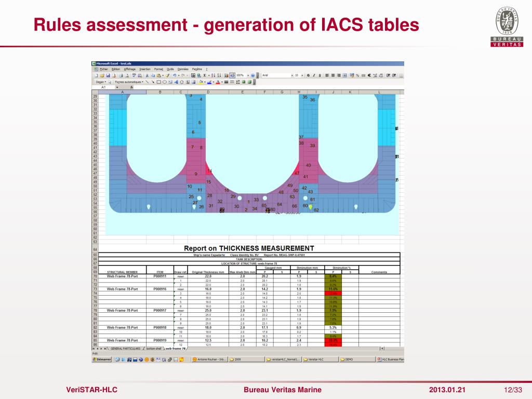The image size is (532, 399).
Task: Click the Print icon in Excel toolbar
Action: tap(121, 75)
